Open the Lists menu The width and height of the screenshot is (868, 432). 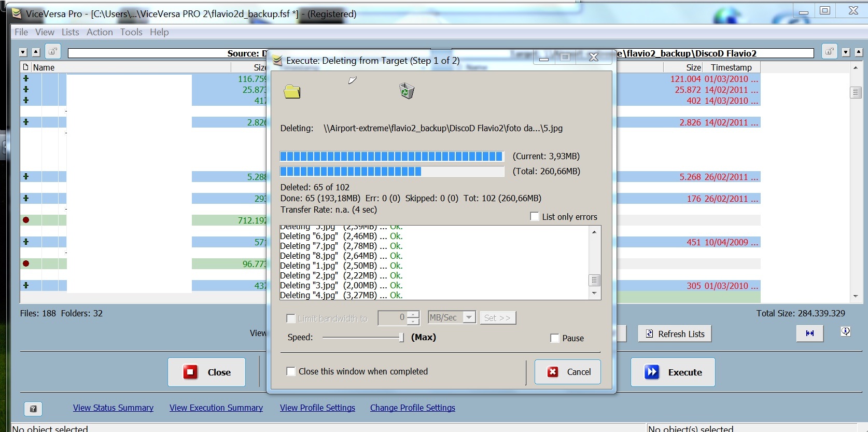point(71,32)
